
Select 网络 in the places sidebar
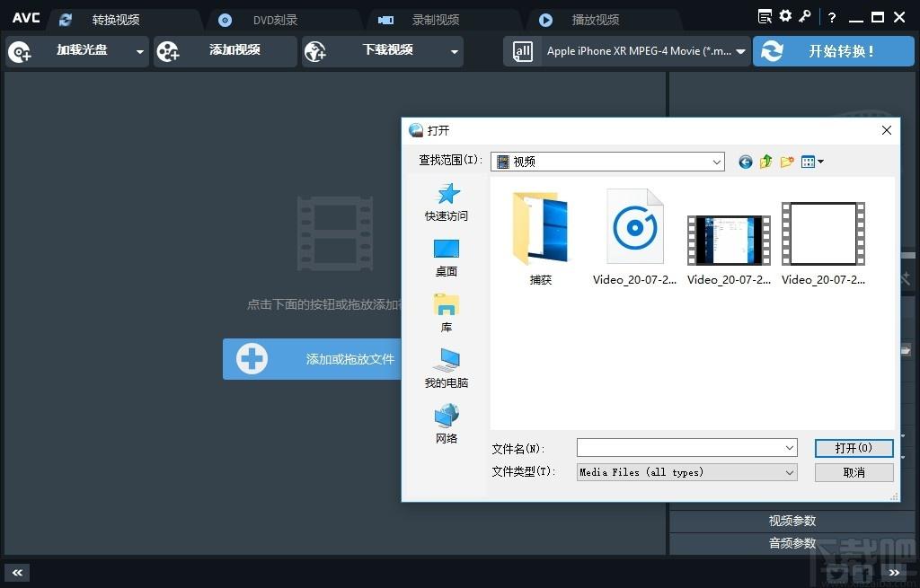tap(447, 425)
